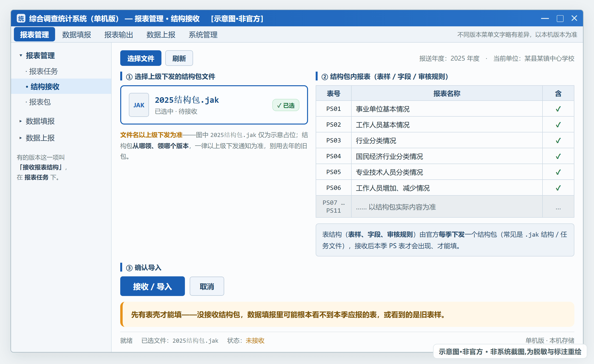Image resolution: width=594 pixels, height=364 pixels.
Task: Click the 报表名称 column header
Action: coord(447,93)
